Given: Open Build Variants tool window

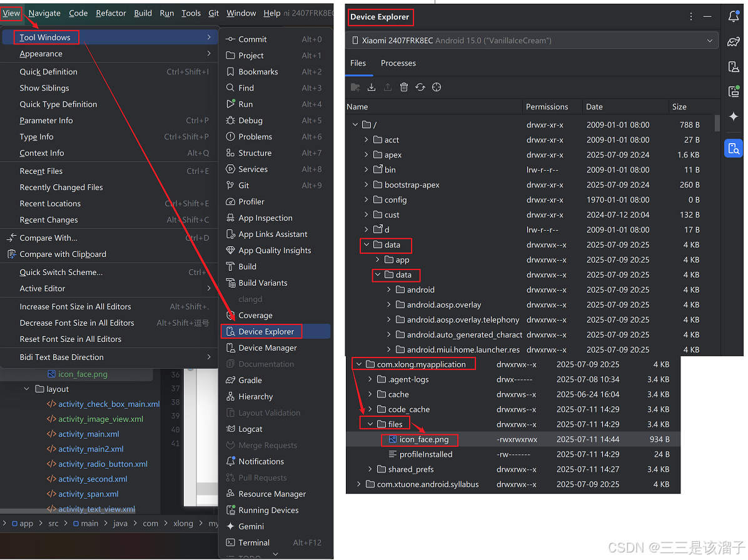Looking at the screenshot, I should [x=275, y=282].
